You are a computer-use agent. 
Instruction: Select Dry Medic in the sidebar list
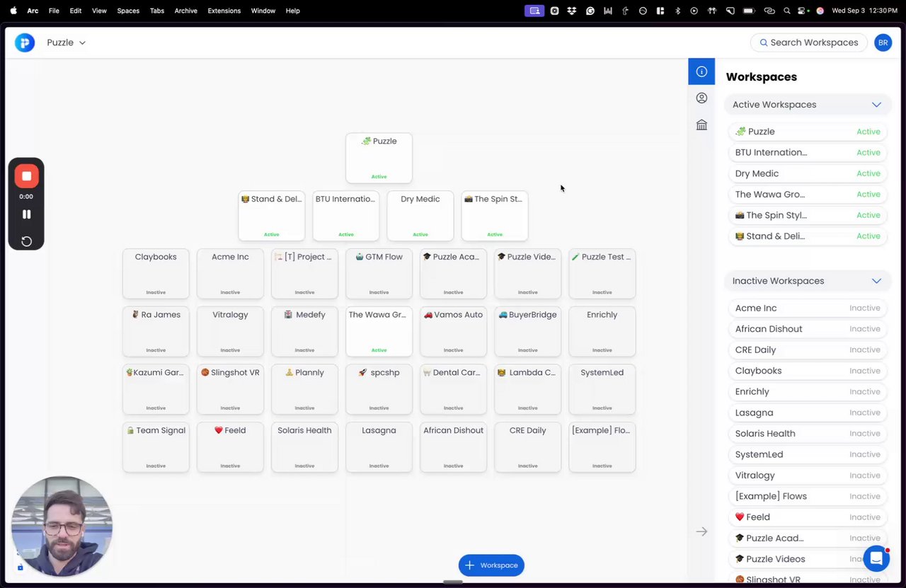pyautogui.click(x=808, y=173)
